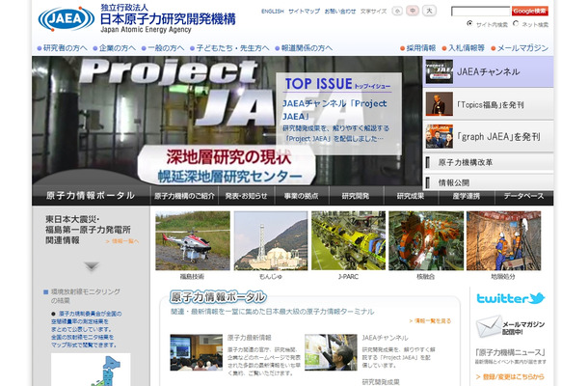Open 登録/変更はこちらから link
The height and width of the screenshot is (386, 588).
pyautogui.click(x=510, y=376)
